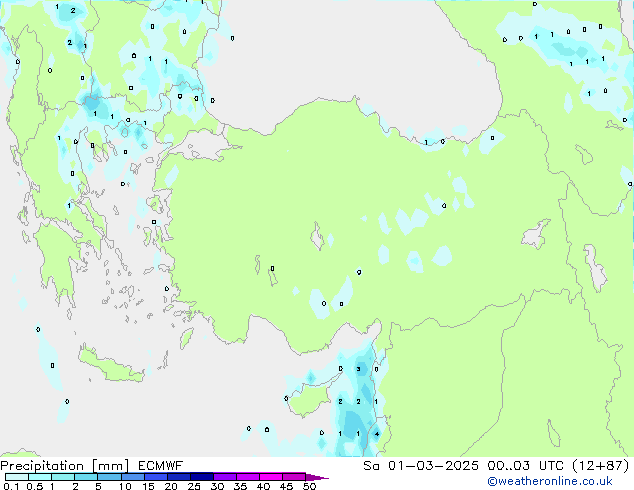Pick the magenta swatch between 40 and 45
Screen dimensions: 634x490
[271, 477]
